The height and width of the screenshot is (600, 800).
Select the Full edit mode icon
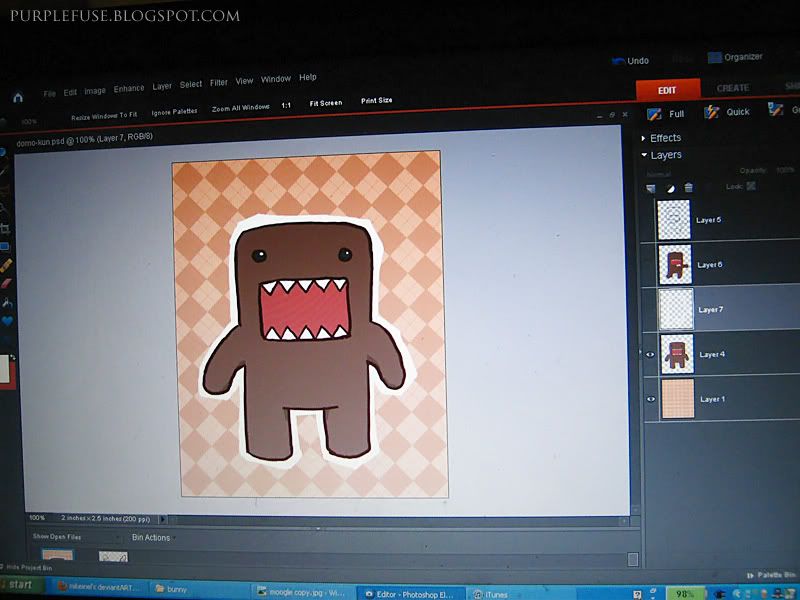click(655, 114)
